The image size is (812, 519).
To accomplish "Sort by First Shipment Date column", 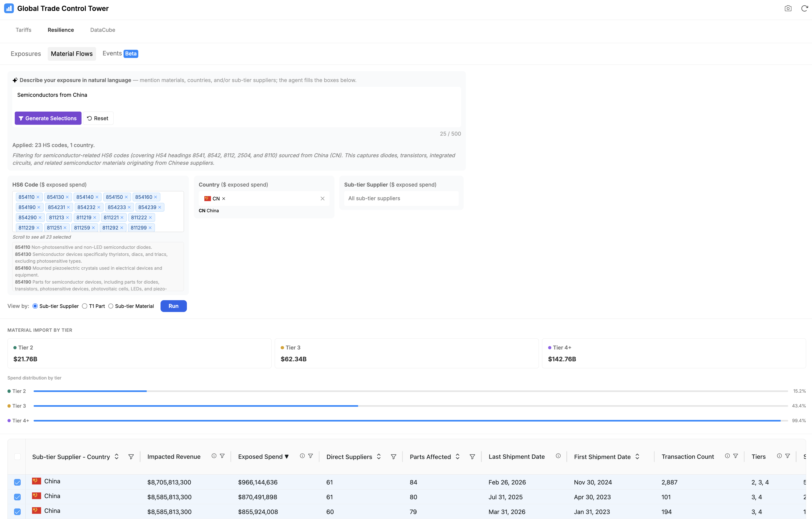I will [x=637, y=457].
